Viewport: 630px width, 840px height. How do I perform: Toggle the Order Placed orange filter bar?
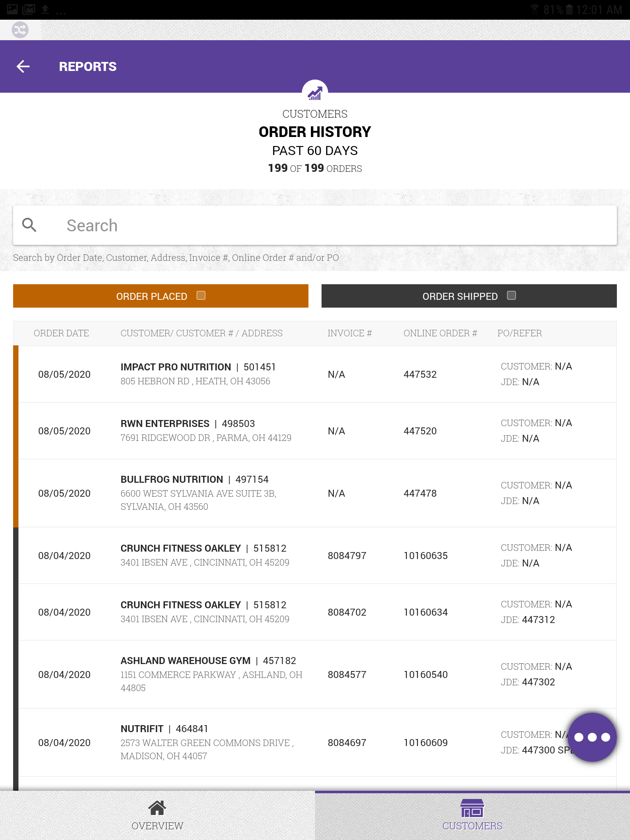pos(160,296)
